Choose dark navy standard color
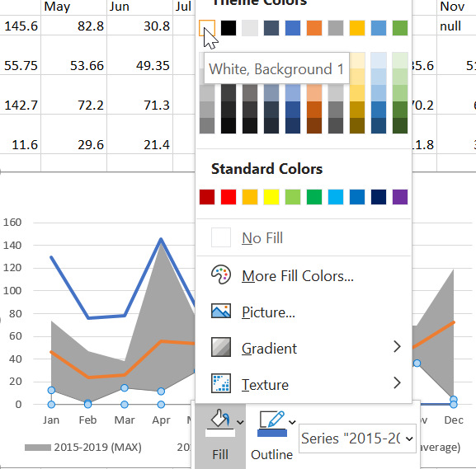The width and height of the screenshot is (476, 469). (x=379, y=197)
